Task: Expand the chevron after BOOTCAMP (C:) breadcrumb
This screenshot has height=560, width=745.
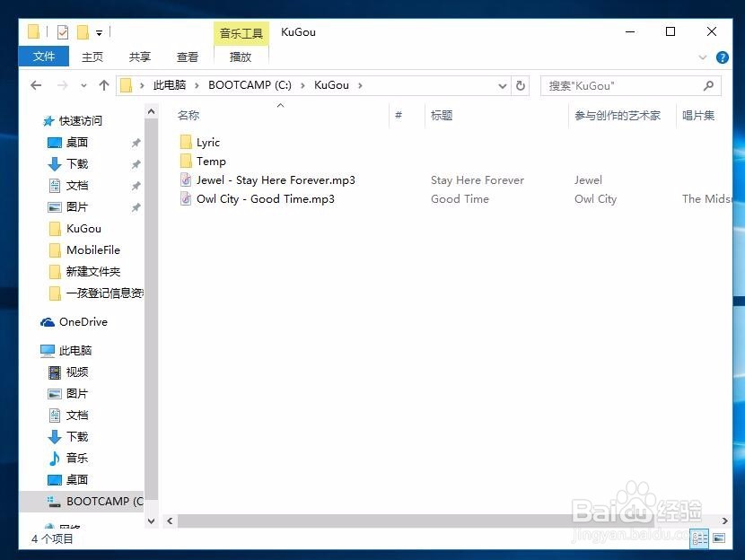Action: (x=302, y=86)
